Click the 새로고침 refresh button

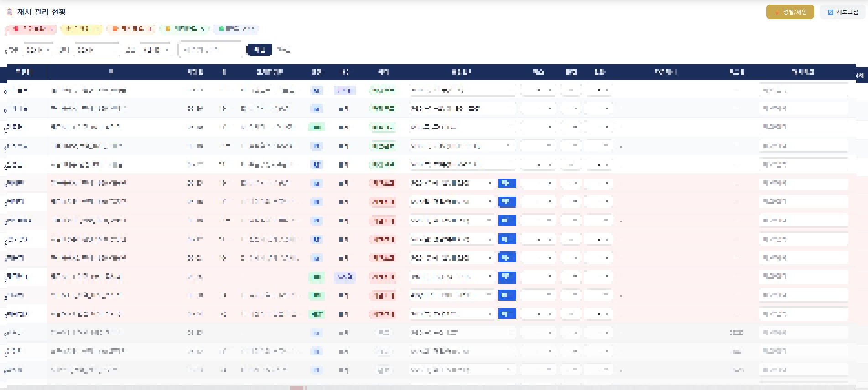point(842,12)
